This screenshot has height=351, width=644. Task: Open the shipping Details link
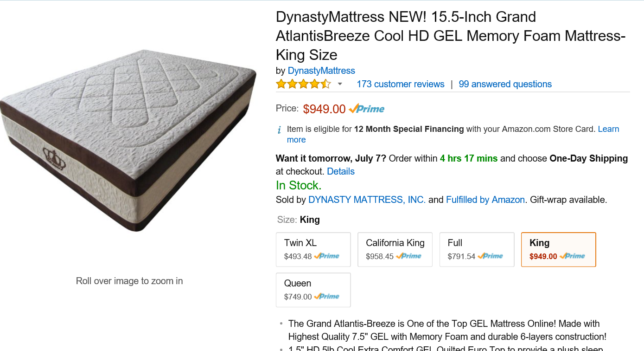click(340, 171)
